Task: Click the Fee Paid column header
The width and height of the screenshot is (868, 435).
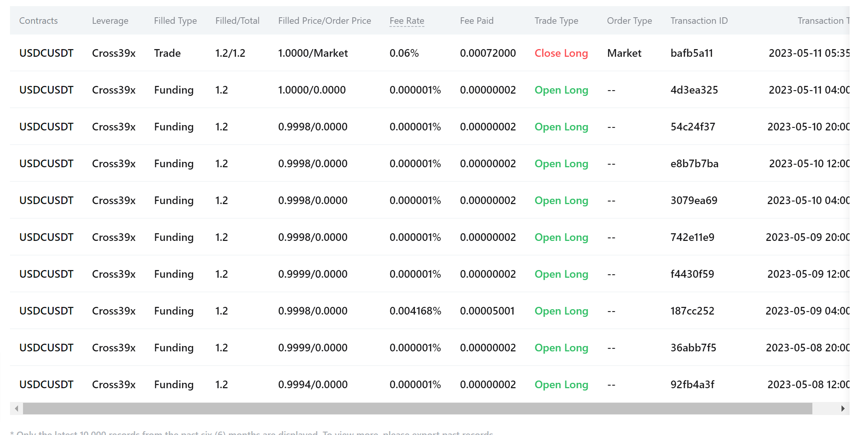Action: click(x=477, y=21)
